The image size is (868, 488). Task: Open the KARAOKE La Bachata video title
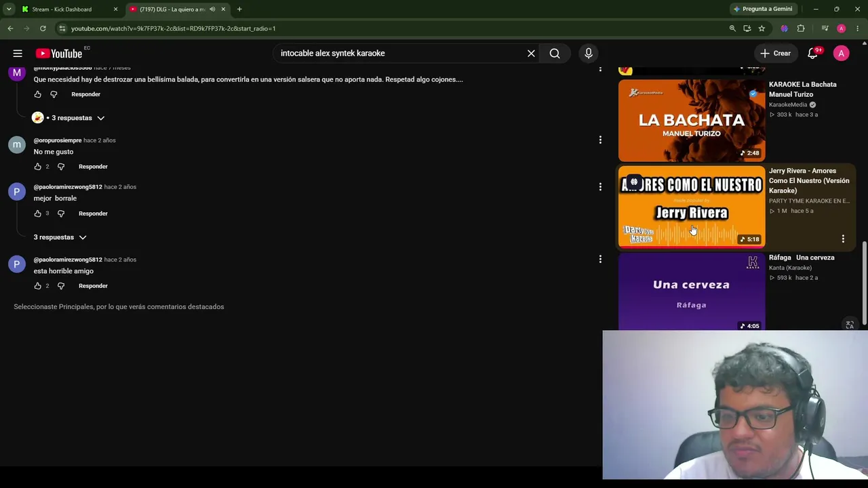click(x=803, y=89)
